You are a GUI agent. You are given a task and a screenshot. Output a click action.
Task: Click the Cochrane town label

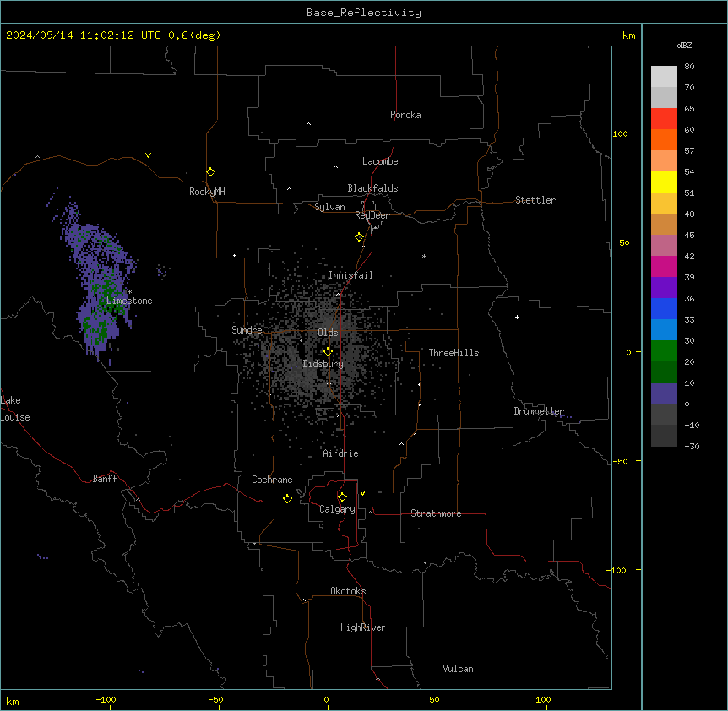point(272,480)
